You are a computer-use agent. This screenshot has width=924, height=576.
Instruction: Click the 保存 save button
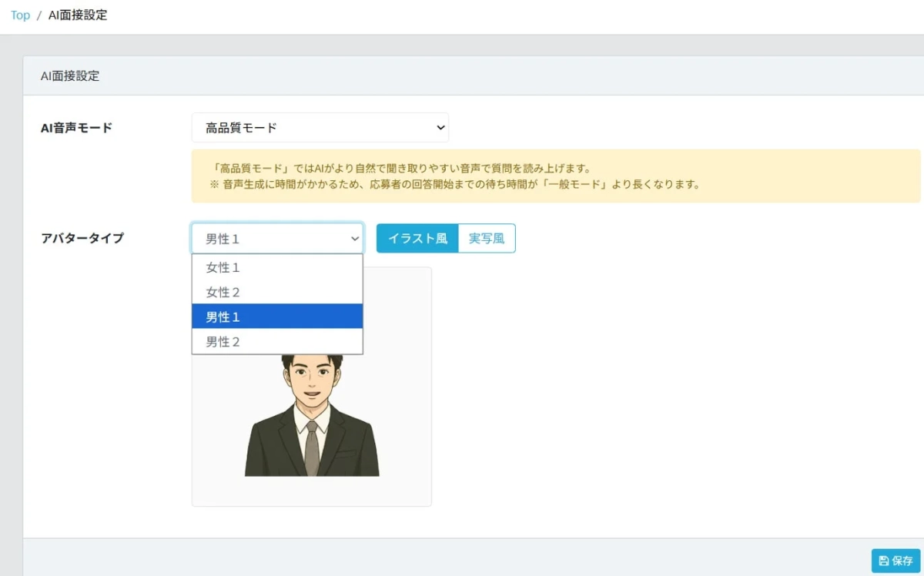(896, 561)
